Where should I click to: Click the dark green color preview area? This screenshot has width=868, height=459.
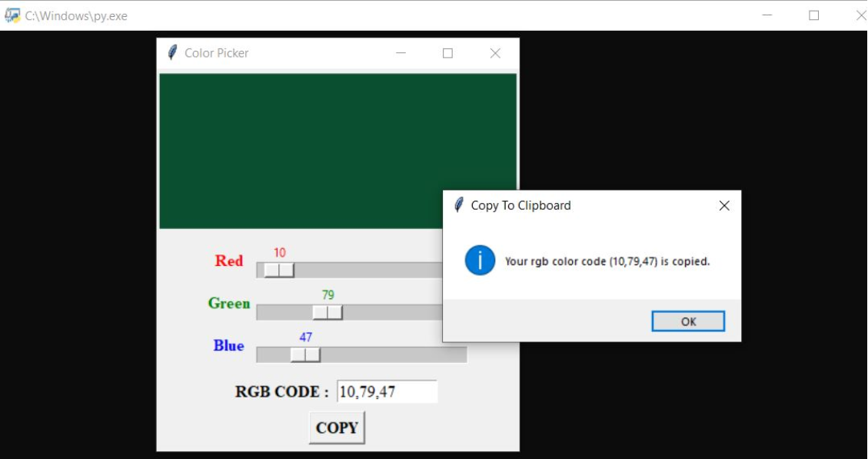click(x=300, y=150)
